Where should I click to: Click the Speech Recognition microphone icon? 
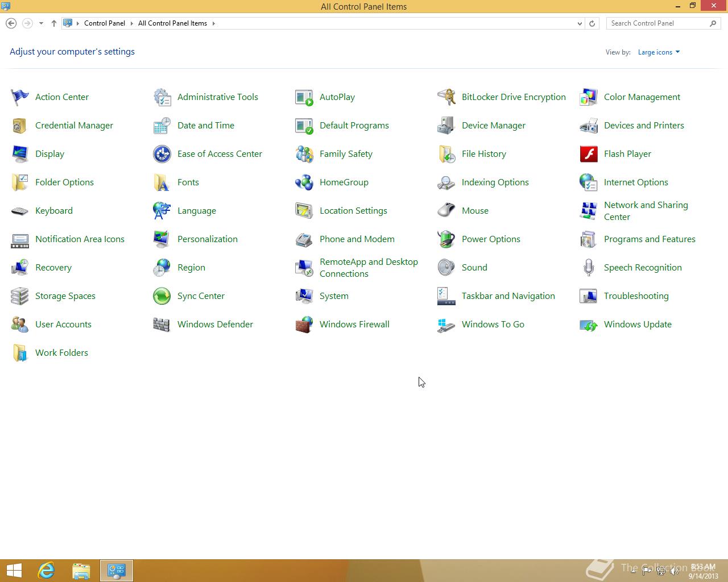click(589, 268)
